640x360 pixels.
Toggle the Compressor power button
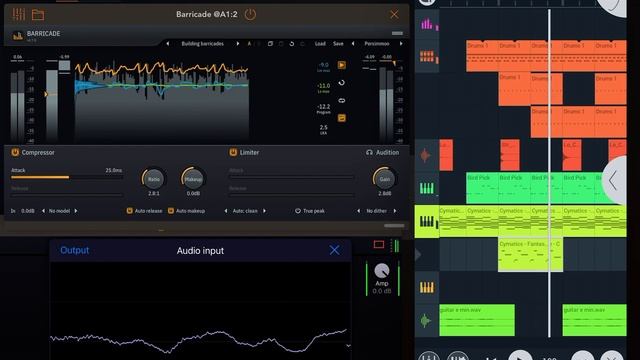click(x=15, y=152)
